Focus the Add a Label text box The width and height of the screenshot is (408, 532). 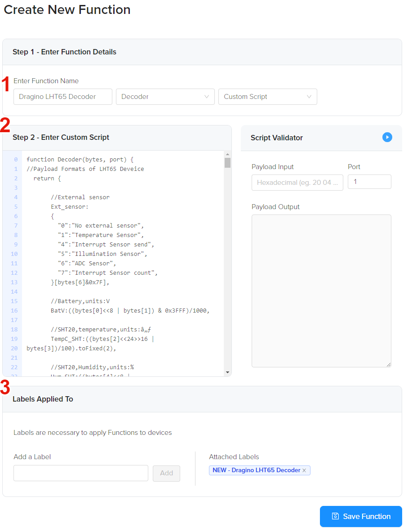(x=81, y=473)
